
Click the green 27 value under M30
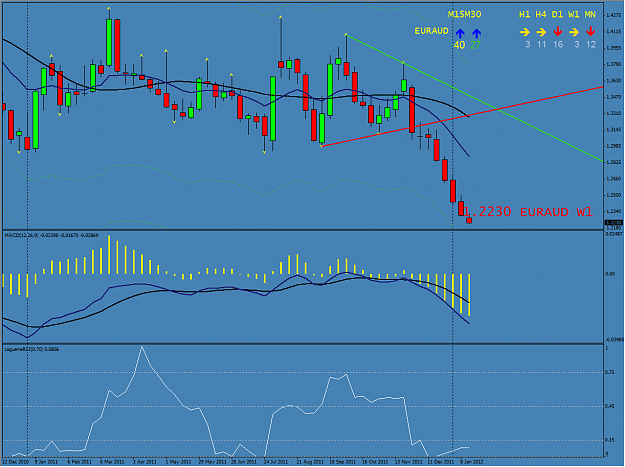pyautogui.click(x=476, y=45)
